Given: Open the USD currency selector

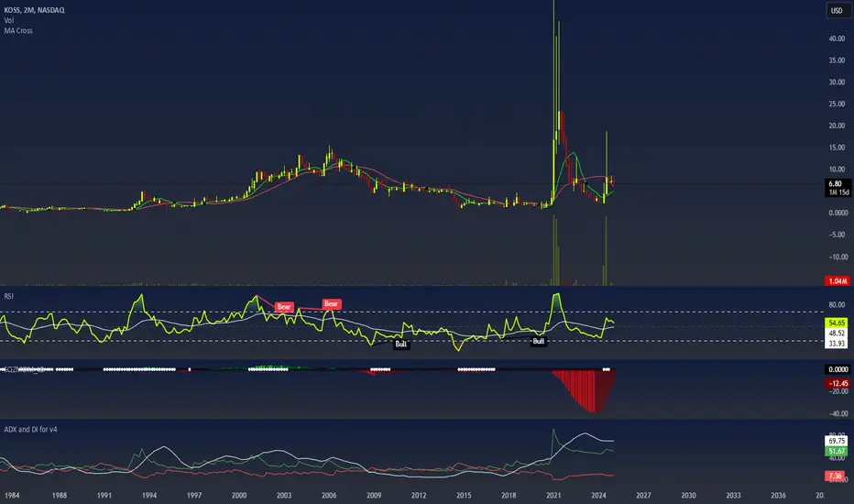Looking at the screenshot, I should (x=837, y=10).
